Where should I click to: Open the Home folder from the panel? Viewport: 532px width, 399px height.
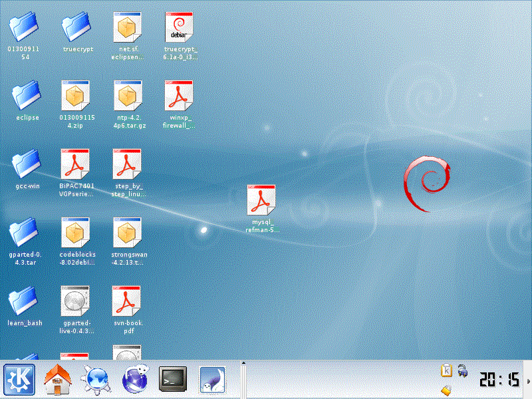[57, 379]
